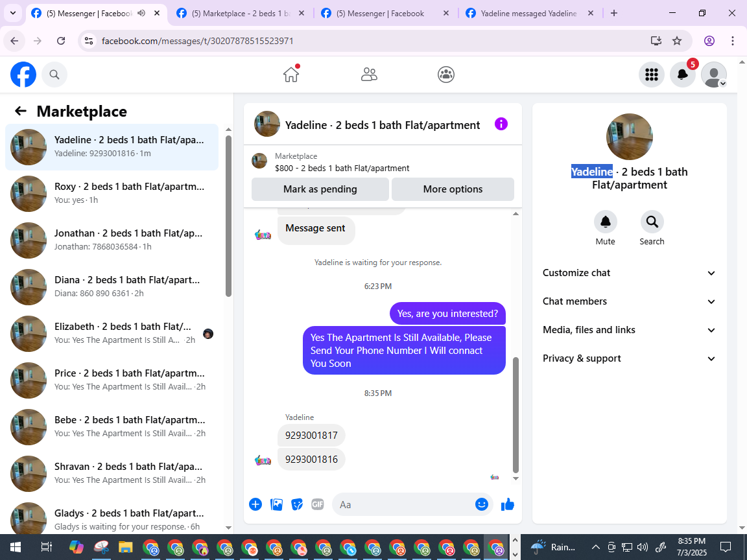Click message bubble 9293001817
Viewport: 747px width, 560px height.
(x=311, y=436)
